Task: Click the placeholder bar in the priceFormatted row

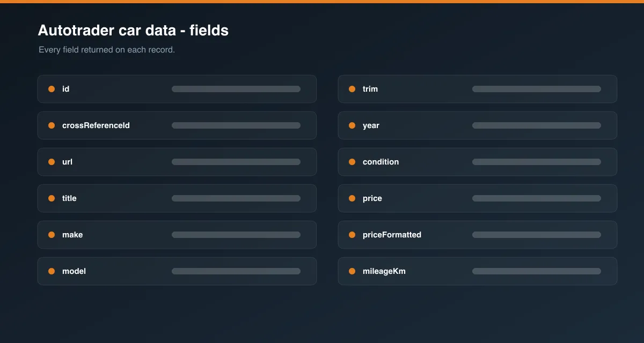Action: pyautogui.click(x=537, y=235)
